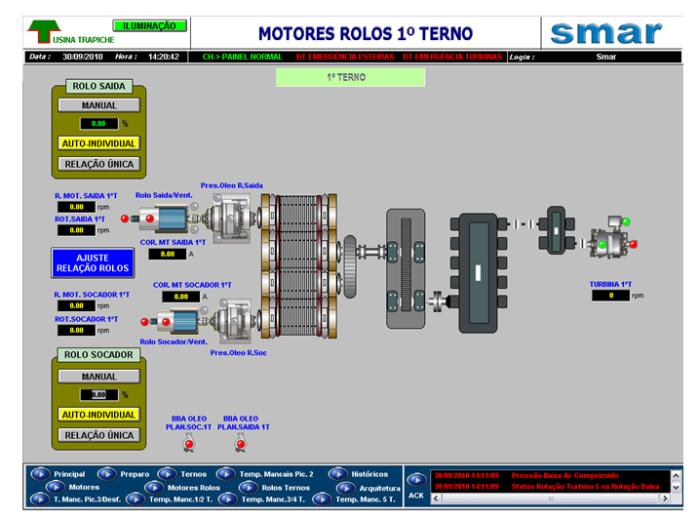Click the alarm list horizontal scrollbar thumb
Screen dimensions: 699x521
pyautogui.click(x=551, y=498)
